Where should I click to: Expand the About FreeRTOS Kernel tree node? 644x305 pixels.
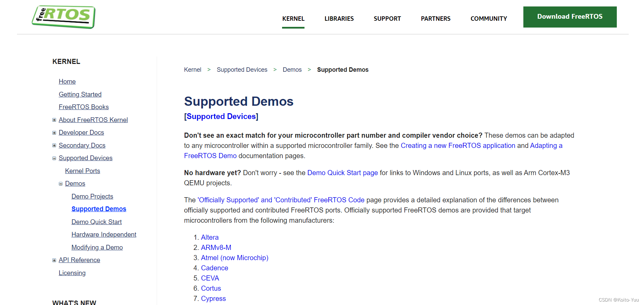click(x=54, y=120)
